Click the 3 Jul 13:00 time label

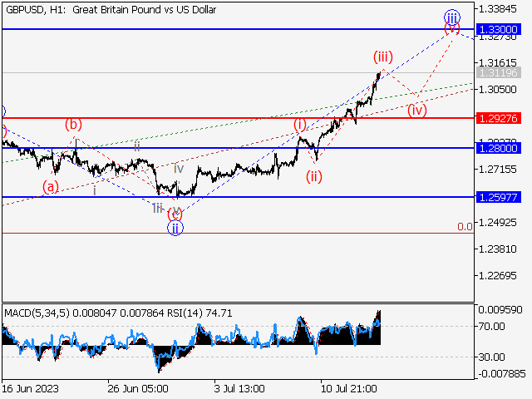click(239, 388)
